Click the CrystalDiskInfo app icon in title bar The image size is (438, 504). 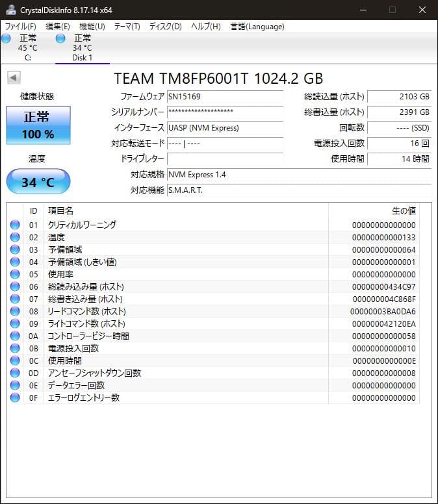pyautogui.click(x=10, y=10)
